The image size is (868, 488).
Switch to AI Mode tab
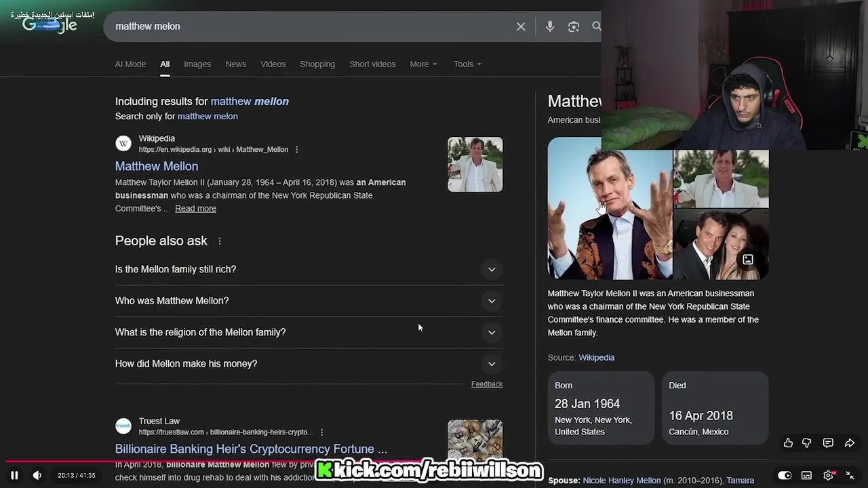[x=130, y=64]
